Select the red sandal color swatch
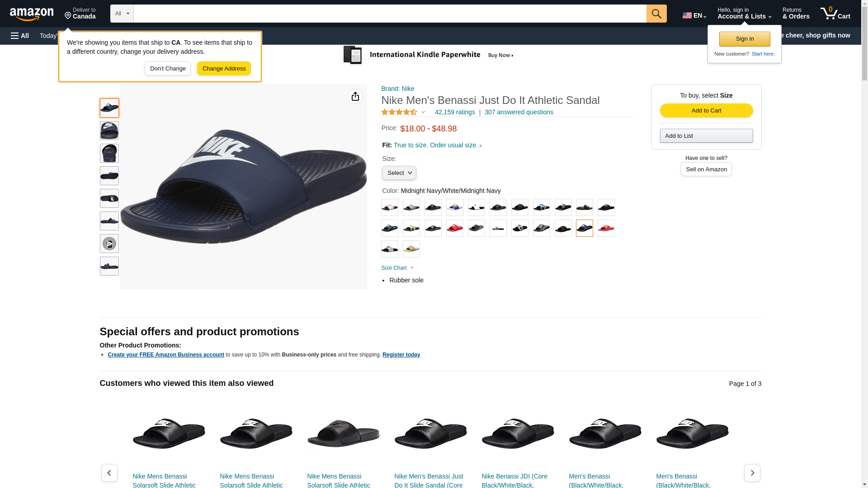Viewport: 868px width, 488px height. (x=454, y=228)
